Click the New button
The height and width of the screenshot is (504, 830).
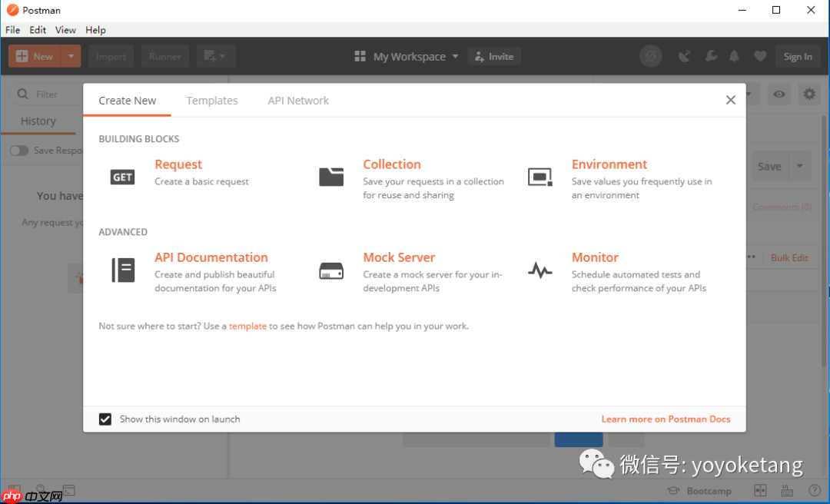pos(35,56)
